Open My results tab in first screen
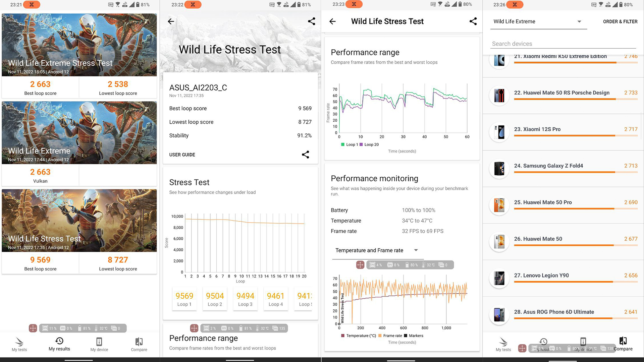The width and height of the screenshot is (644, 362). [x=59, y=344]
